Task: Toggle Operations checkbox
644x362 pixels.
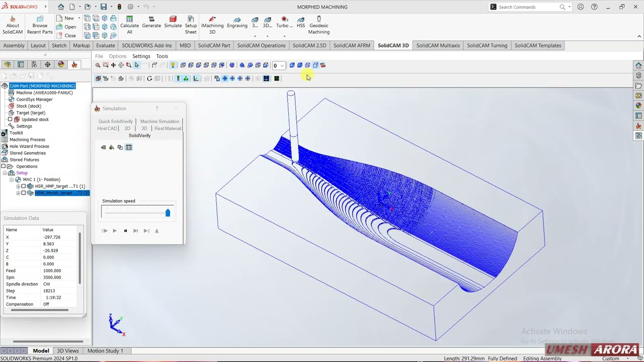Action: coord(4,166)
